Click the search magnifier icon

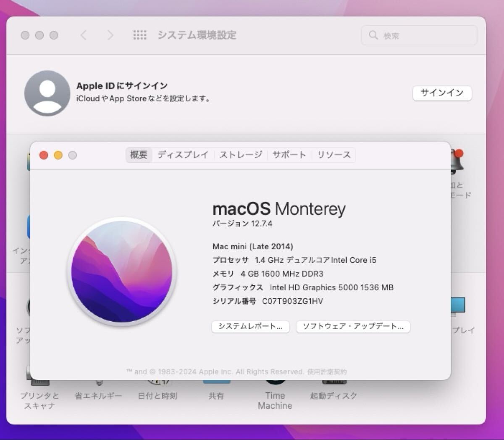[x=373, y=35]
